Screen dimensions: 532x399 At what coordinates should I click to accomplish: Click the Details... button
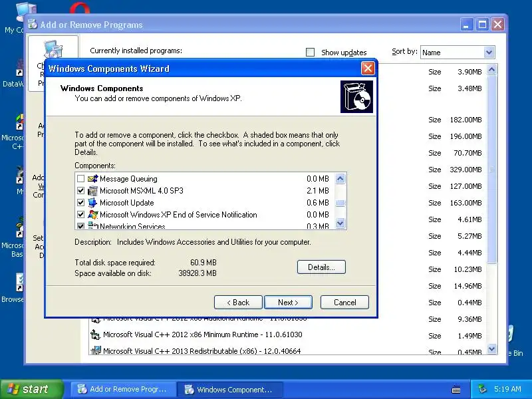click(x=321, y=267)
